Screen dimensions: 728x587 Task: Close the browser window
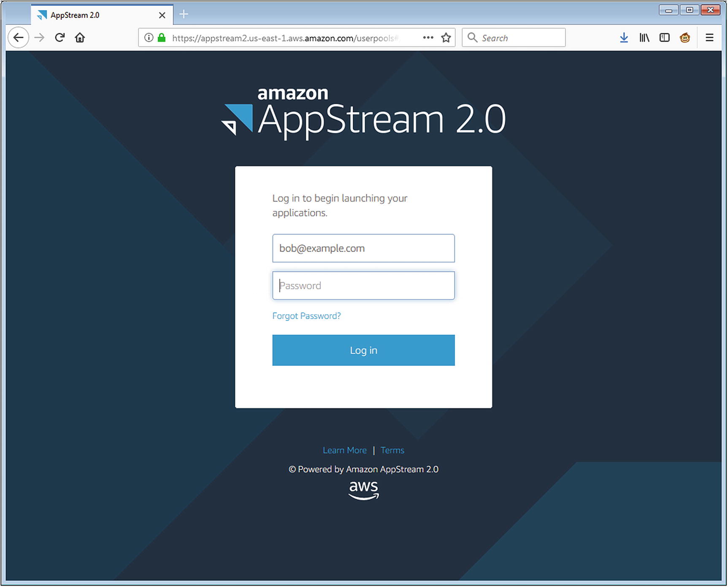(x=710, y=10)
